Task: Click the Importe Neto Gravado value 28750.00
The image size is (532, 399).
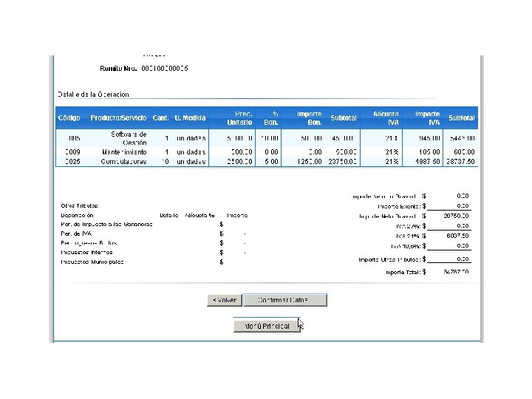Action: (x=457, y=216)
